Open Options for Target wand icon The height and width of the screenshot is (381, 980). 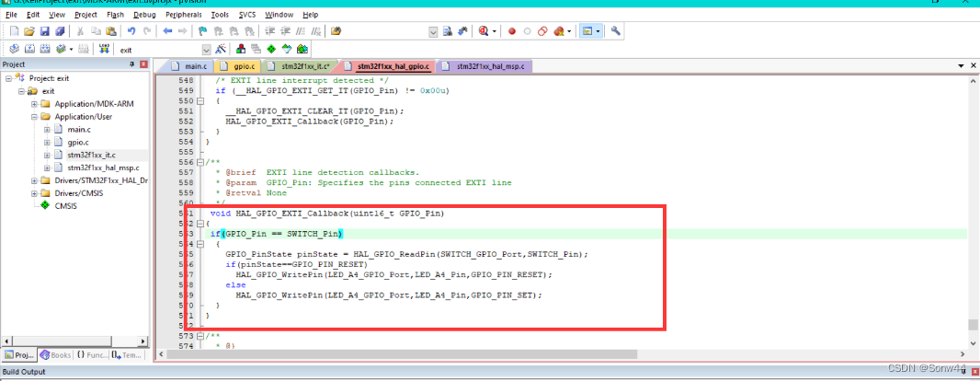[x=221, y=49]
